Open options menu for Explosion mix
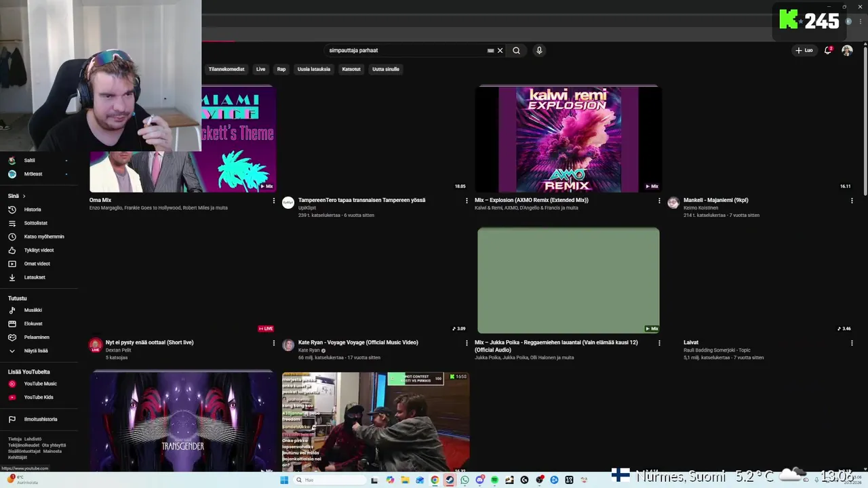Image resolution: width=868 pixels, height=488 pixels. (x=659, y=201)
